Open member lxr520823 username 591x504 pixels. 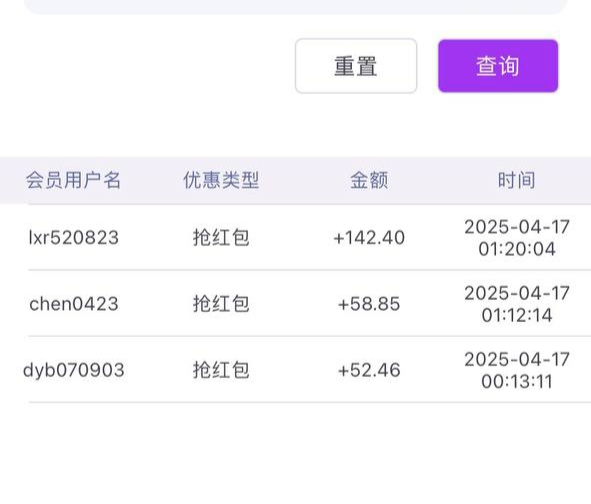pos(74,237)
